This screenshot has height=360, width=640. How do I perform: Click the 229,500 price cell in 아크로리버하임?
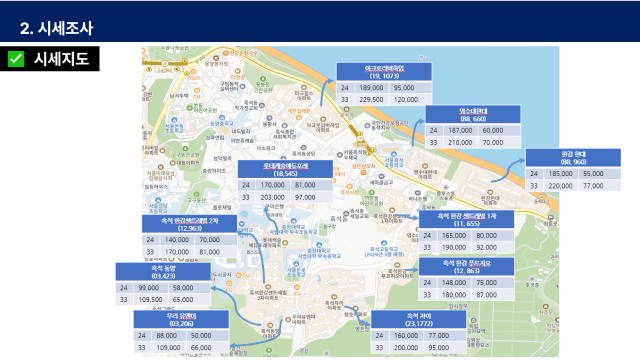371,100
